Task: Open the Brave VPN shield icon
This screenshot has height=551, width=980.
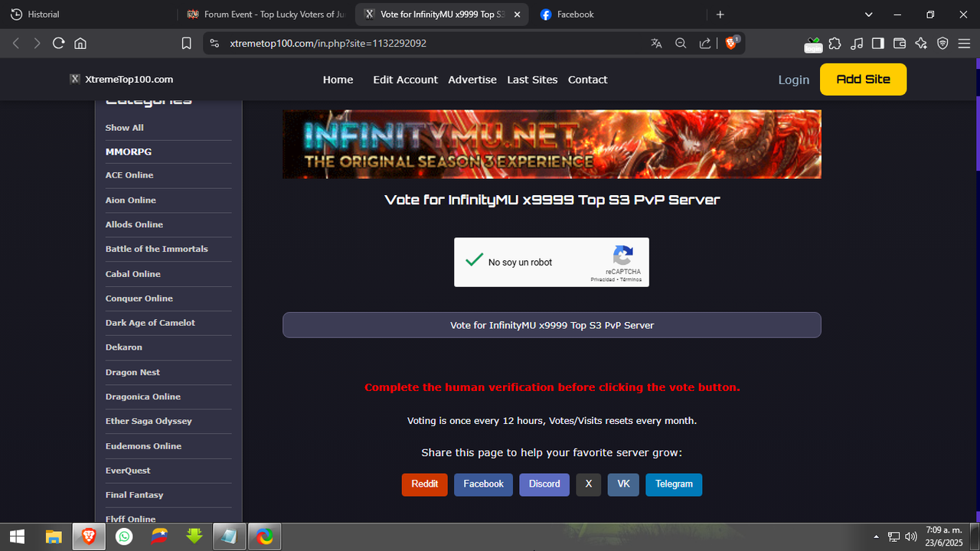Action: tap(942, 44)
